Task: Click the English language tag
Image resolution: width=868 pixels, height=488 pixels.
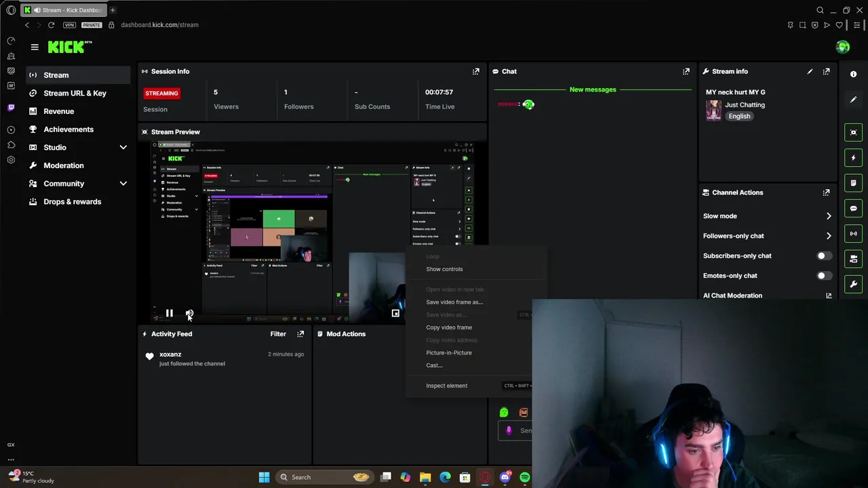Action: (x=739, y=116)
